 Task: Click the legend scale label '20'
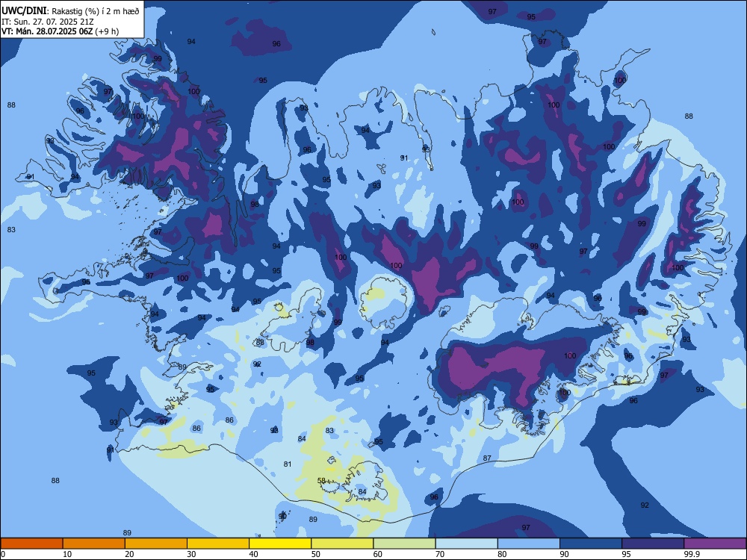[129, 554]
